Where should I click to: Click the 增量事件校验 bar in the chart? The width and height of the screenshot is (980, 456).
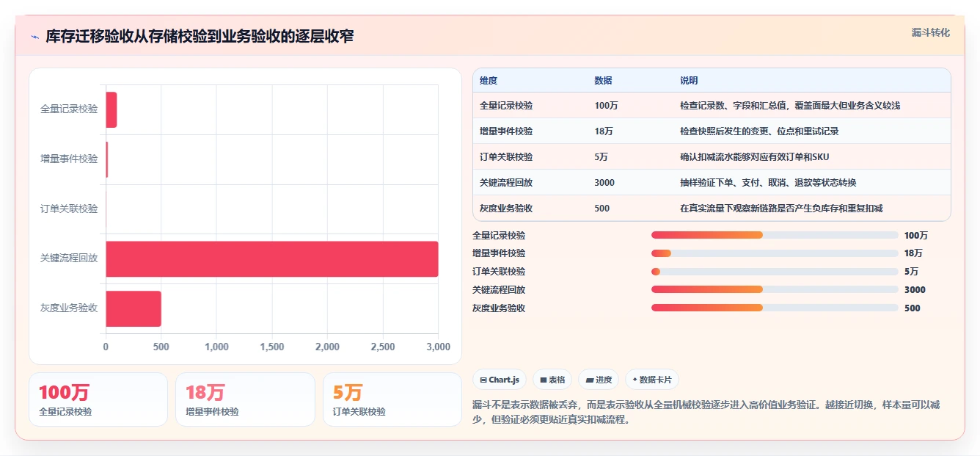(x=107, y=159)
